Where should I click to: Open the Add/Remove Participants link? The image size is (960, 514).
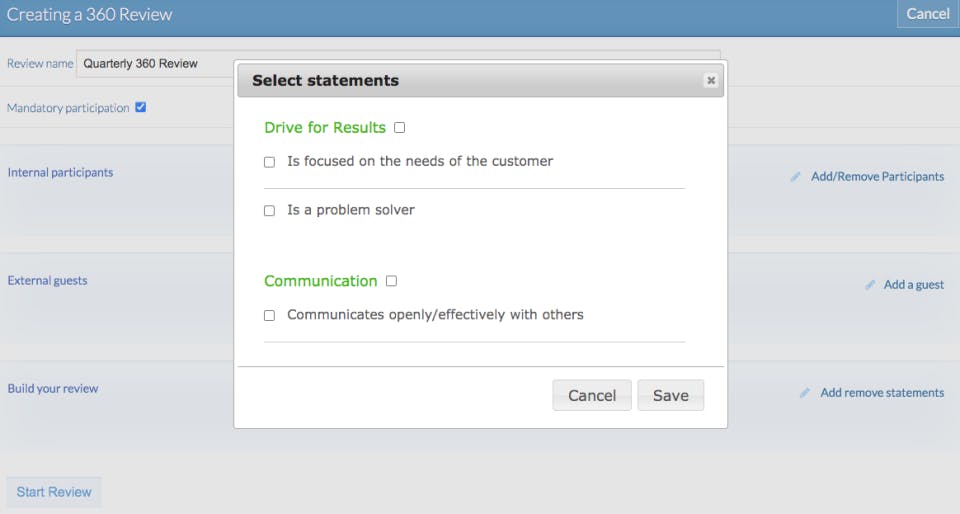click(877, 177)
